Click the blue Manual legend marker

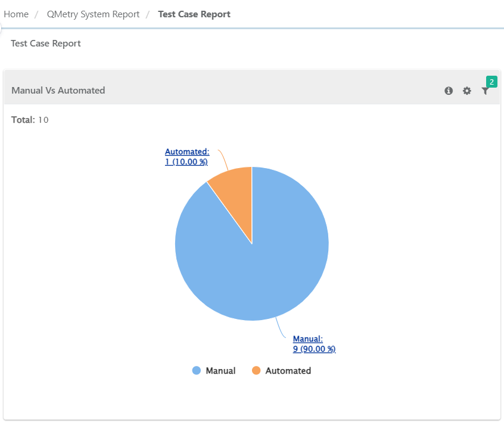coord(197,371)
